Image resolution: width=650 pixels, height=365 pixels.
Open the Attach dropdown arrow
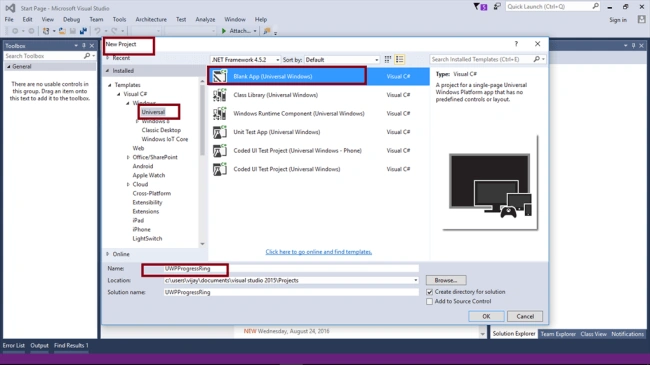[255, 31]
